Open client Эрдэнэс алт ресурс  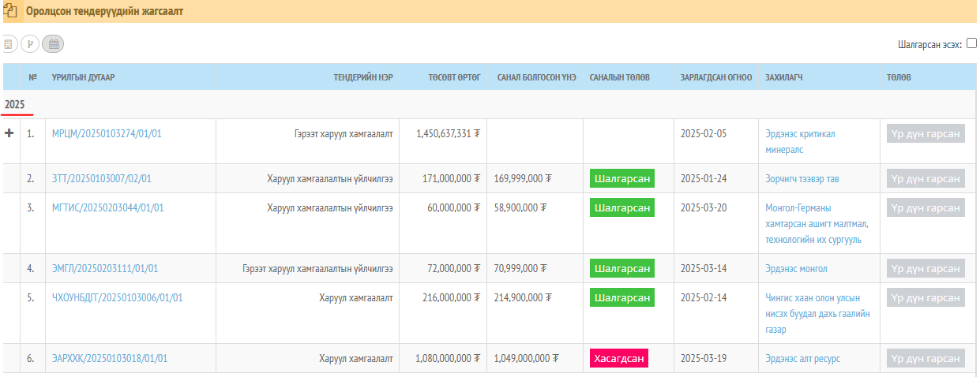pos(802,358)
